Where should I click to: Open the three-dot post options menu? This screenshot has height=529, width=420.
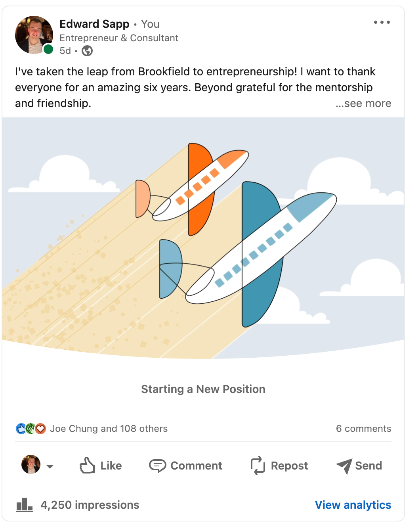[x=382, y=22]
